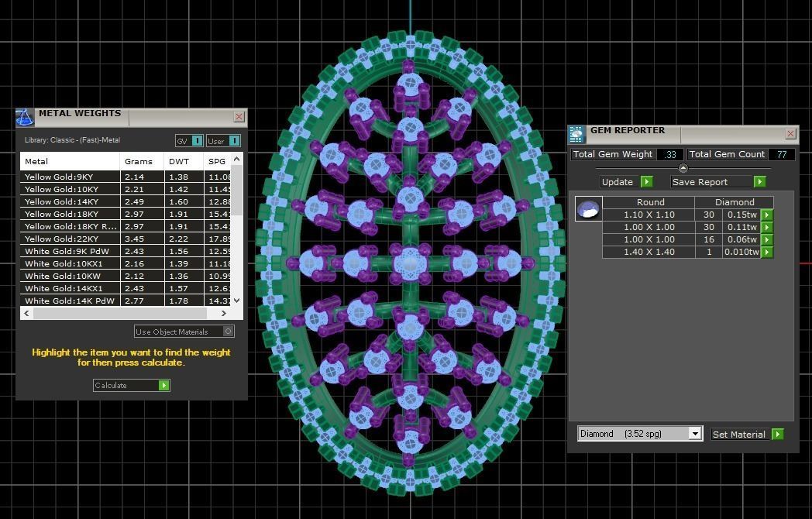Click the horizontal scrollbar thumb in metal list
This screenshot has height=519, width=812.
120,314
